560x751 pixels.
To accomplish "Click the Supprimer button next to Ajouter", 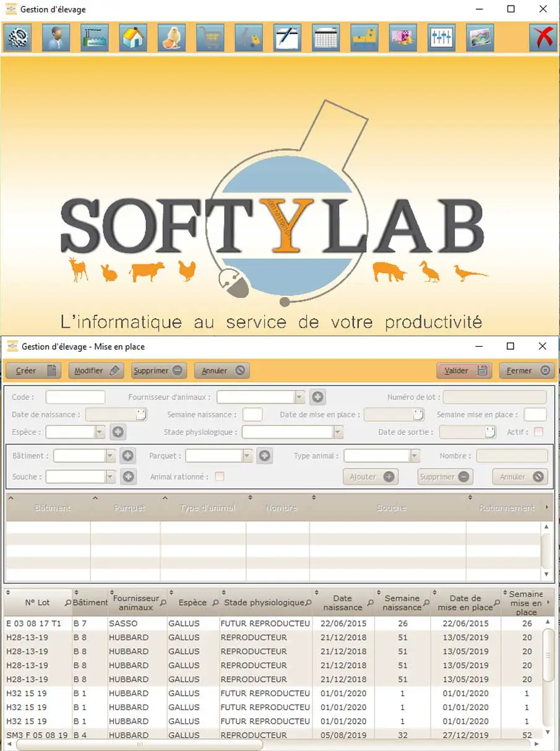I will click(x=446, y=477).
